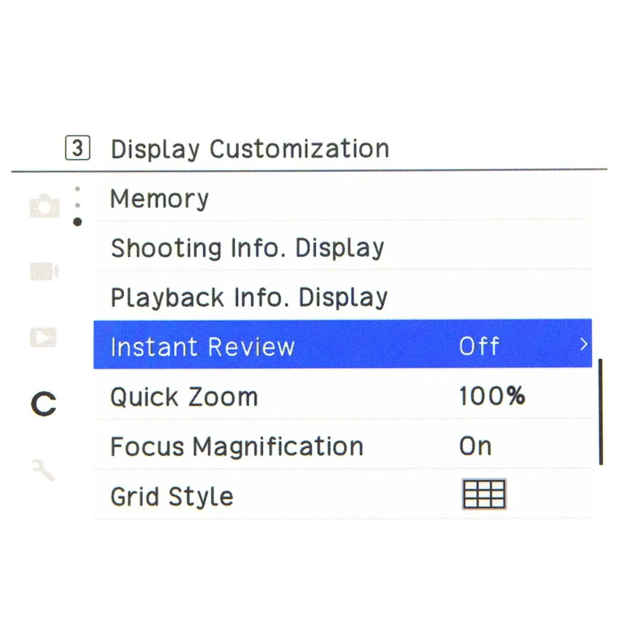Screen dimensions: 644x644
Task: Open the playback menu tab
Action: click(43, 337)
